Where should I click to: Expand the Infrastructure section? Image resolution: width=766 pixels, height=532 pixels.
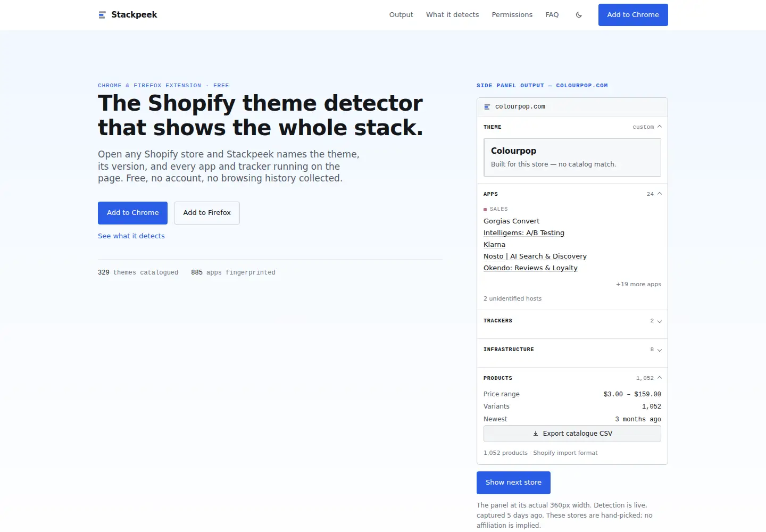point(572,350)
